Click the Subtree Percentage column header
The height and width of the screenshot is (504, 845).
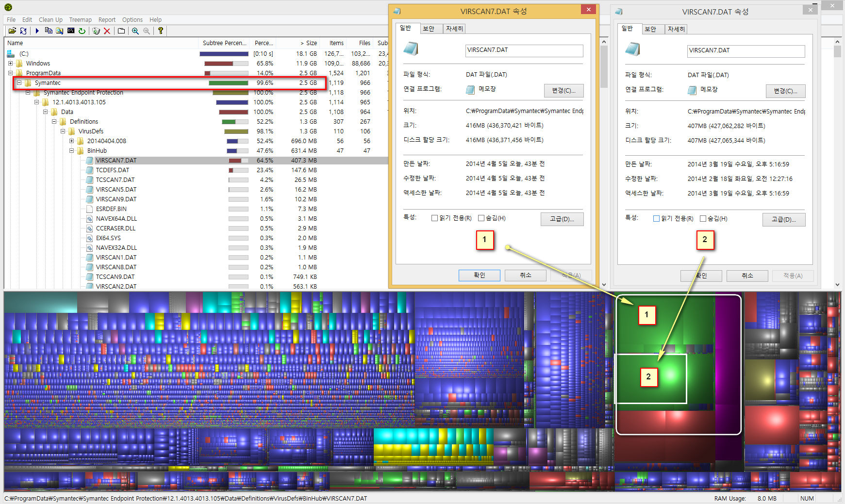[224, 43]
